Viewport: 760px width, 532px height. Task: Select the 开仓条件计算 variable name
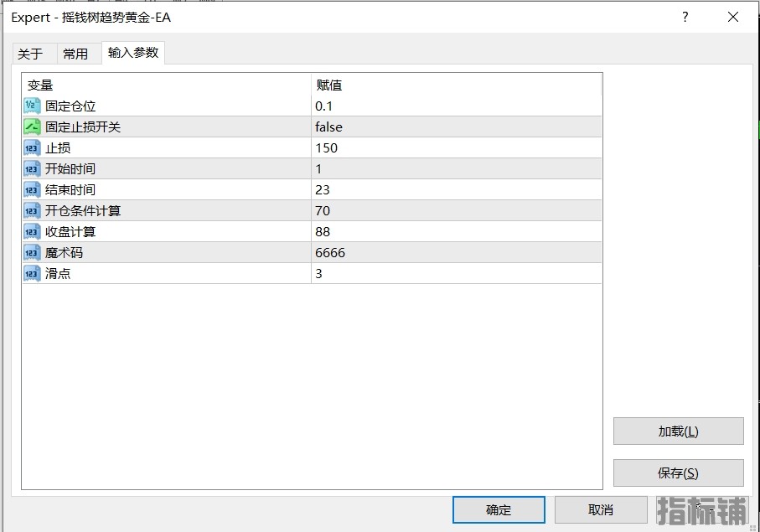83,211
